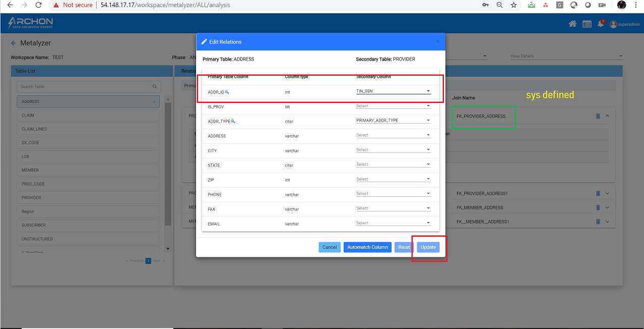The width and height of the screenshot is (644, 329).
Task: Go back from Metalyzer page
Action: click(x=14, y=43)
